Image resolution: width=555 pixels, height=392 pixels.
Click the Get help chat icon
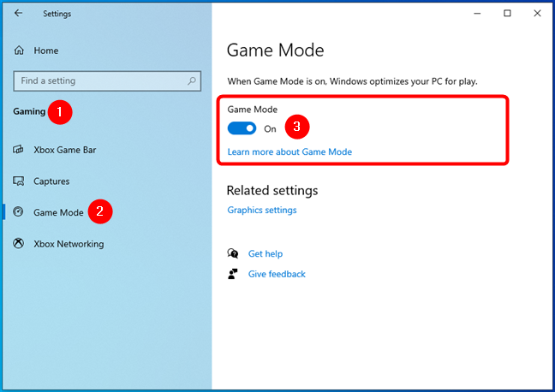(x=233, y=254)
